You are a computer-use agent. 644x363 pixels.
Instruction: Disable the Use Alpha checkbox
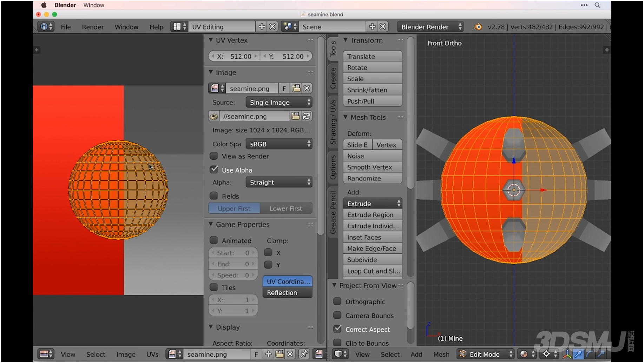(x=213, y=169)
